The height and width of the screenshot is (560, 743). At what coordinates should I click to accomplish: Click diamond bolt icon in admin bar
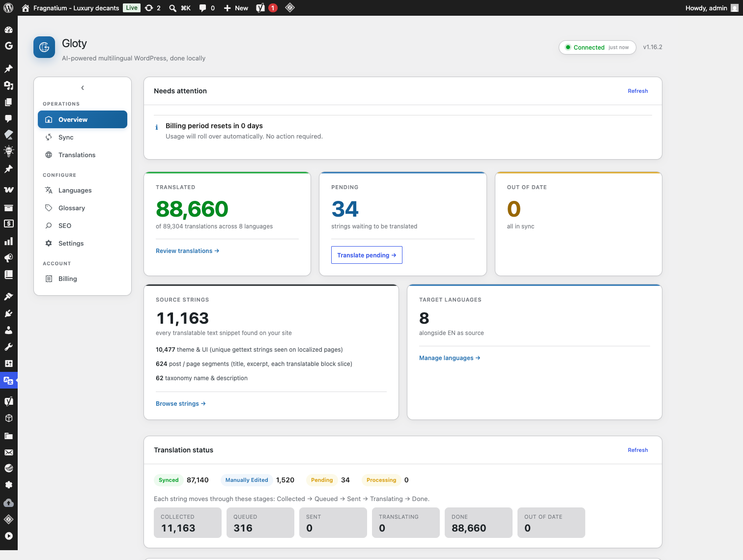tap(290, 7)
